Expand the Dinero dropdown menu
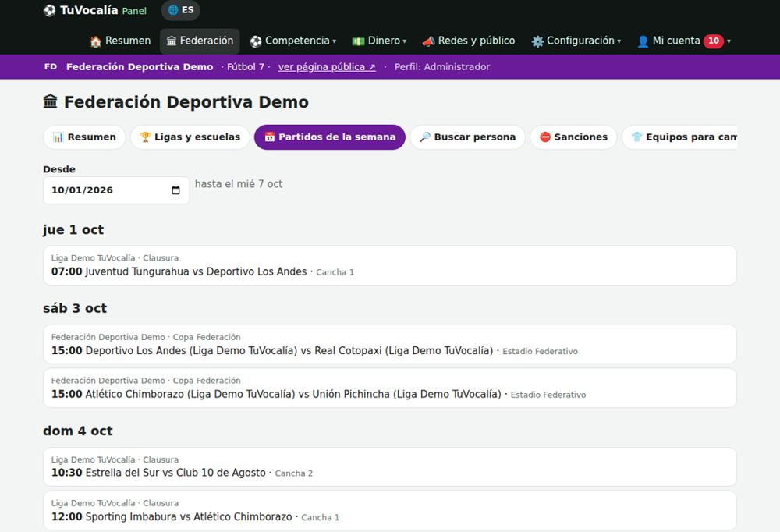 379,41
